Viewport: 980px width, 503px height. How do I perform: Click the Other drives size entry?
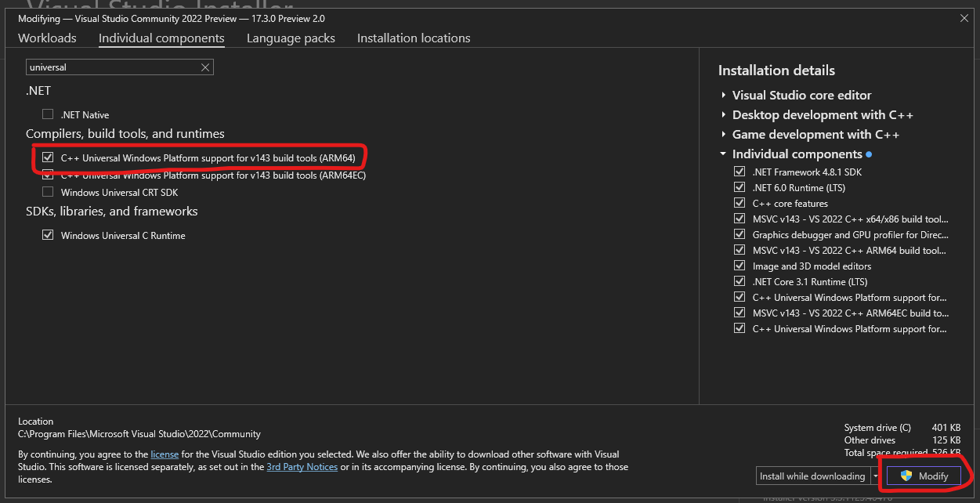[x=902, y=440]
